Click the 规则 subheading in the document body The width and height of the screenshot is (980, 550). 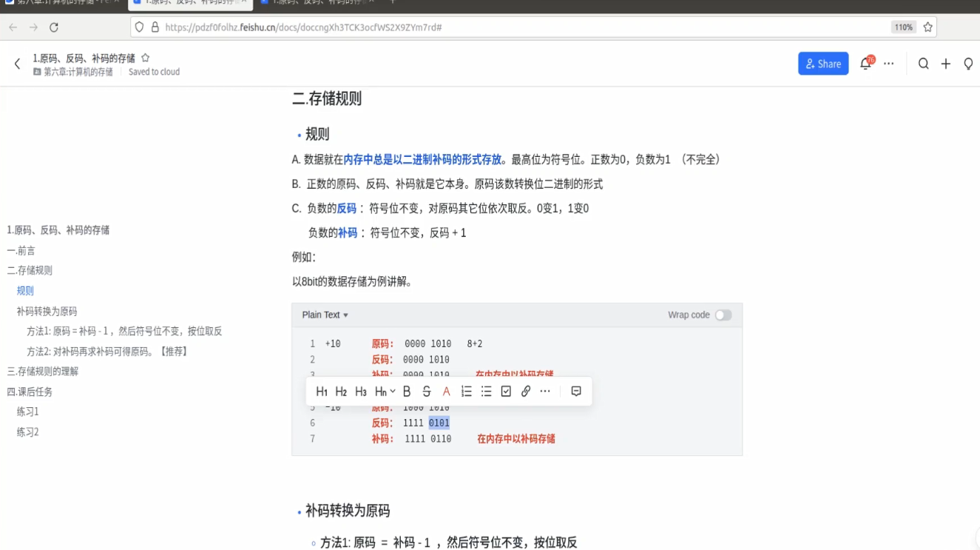click(x=317, y=134)
